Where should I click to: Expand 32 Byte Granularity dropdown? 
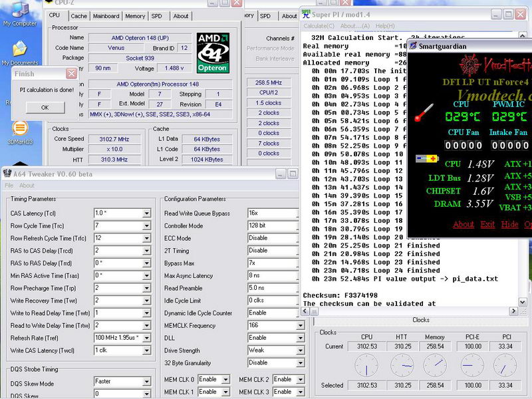pos(301,363)
